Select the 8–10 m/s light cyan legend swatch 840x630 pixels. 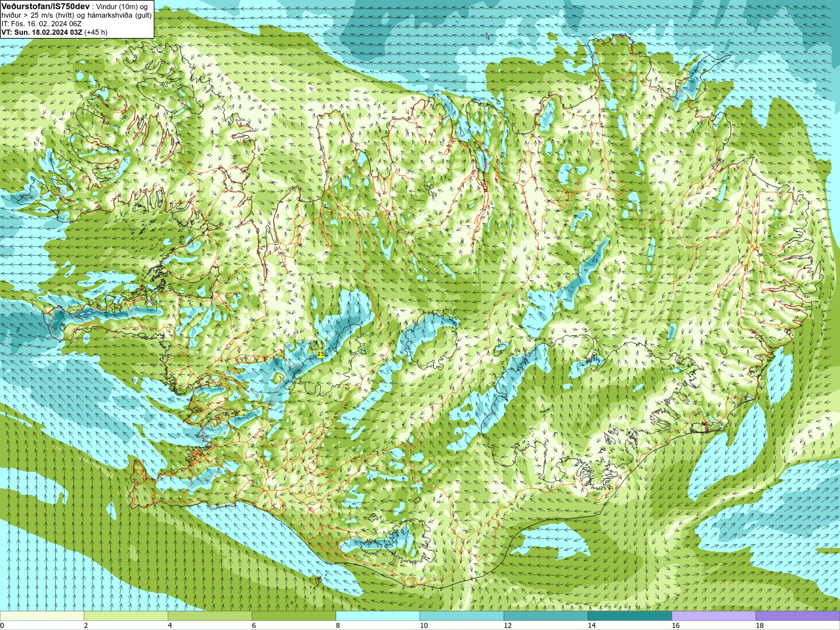coord(378,616)
